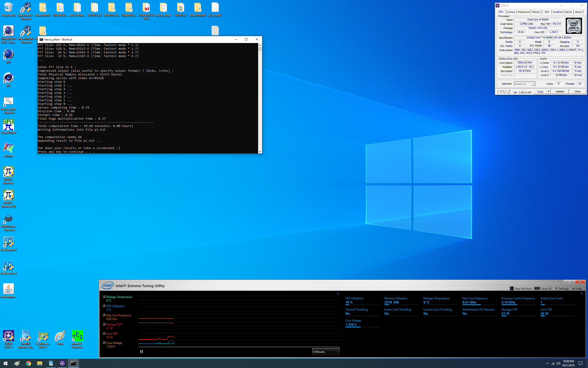Launch wPrime from the desktop

coord(8,150)
